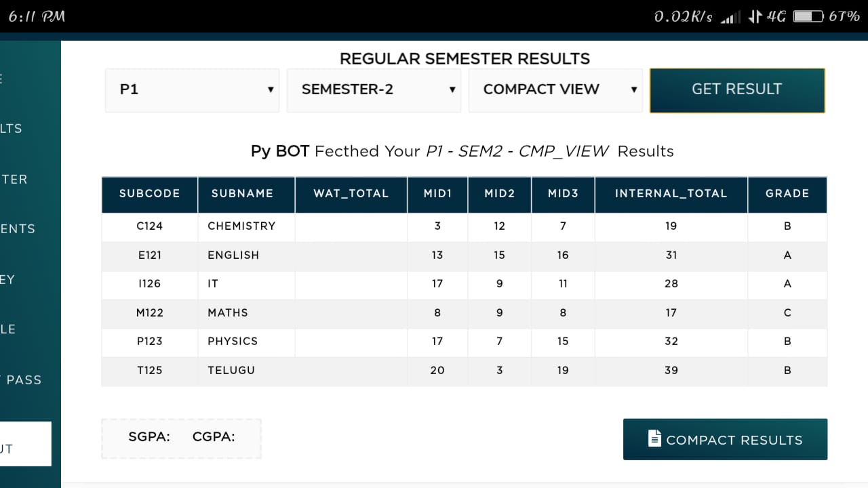
Task: Click the document icon on Compact Results
Action: tap(654, 439)
